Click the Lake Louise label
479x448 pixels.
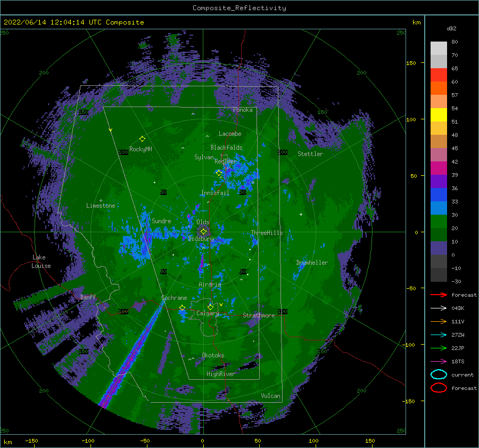click(41, 262)
